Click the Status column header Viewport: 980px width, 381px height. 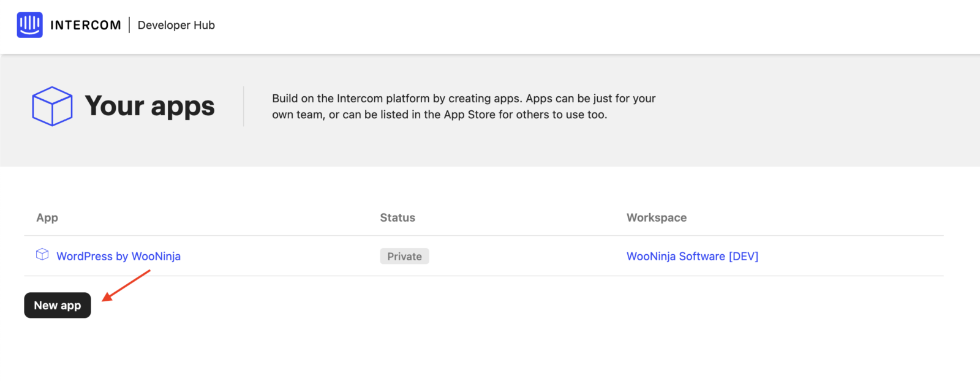pyautogui.click(x=398, y=217)
